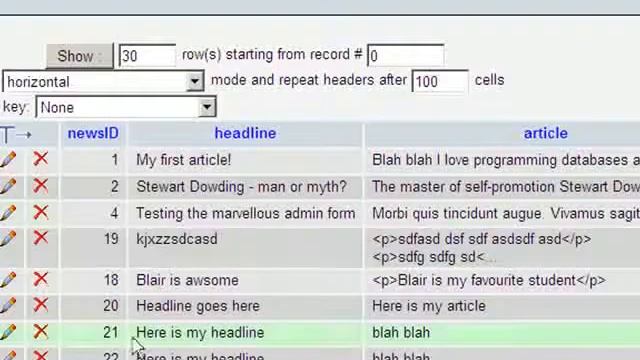Delete row with newsID 4

41,212
